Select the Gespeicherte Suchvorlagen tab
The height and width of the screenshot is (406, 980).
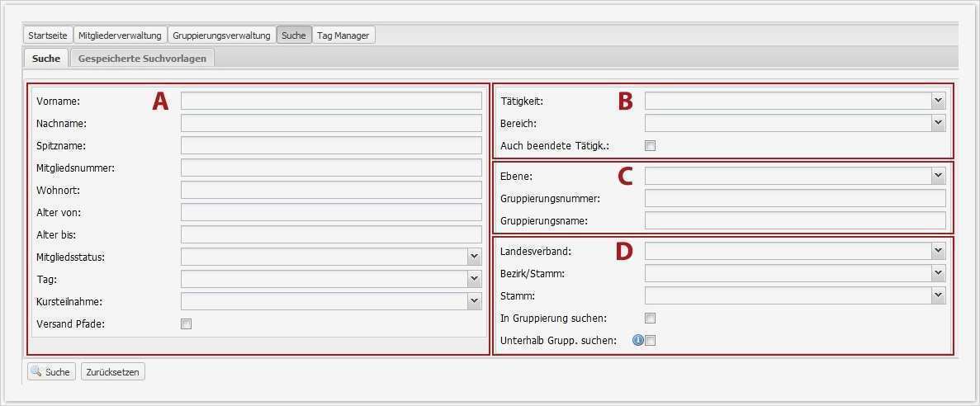(142, 59)
